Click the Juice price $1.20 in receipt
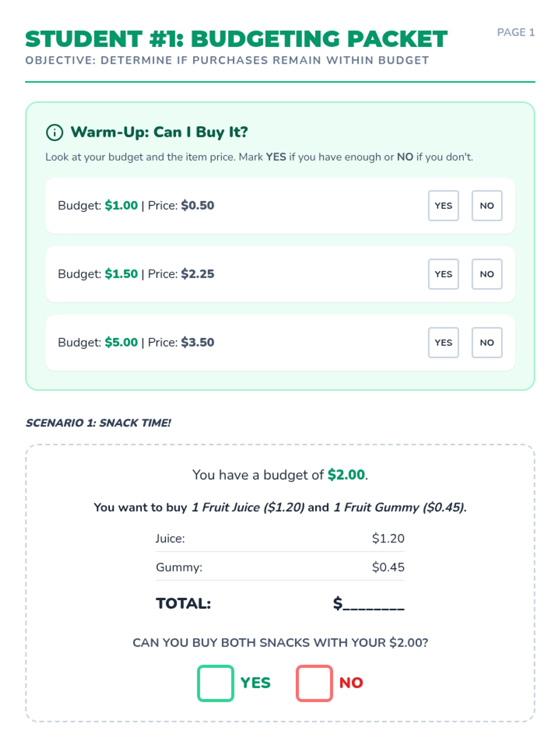 388,538
